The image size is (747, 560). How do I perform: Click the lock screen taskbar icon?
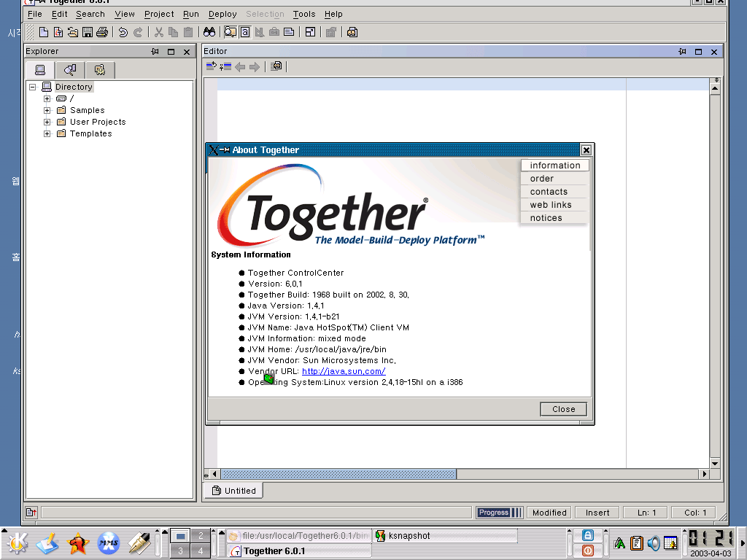tap(587, 535)
